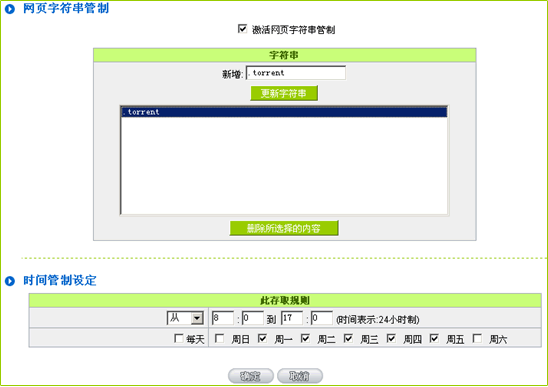Click the blue arrow icon beside 时间管制设定

(x=10, y=281)
